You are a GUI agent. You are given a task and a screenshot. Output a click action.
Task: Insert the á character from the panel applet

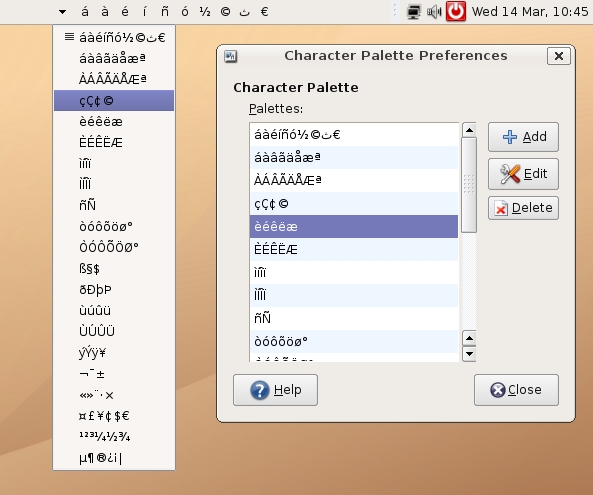tap(85, 12)
